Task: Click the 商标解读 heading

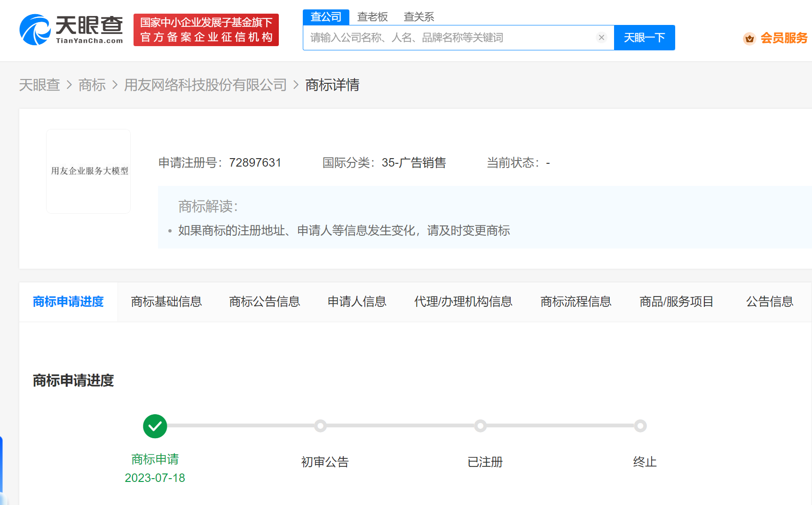Action: [208, 206]
